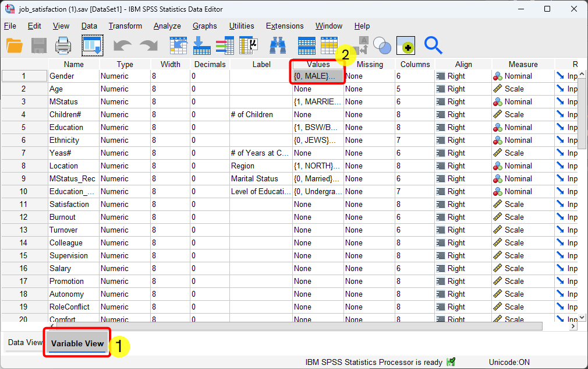Click the Print toolbar icon
Screen dimensions: 588x369
pyautogui.click(x=63, y=45)
